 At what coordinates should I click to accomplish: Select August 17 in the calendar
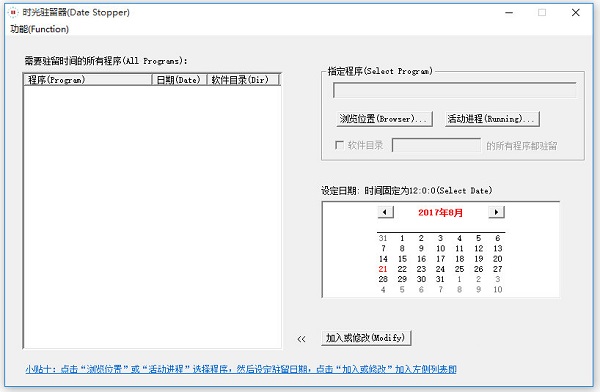(x=440, y=259)
